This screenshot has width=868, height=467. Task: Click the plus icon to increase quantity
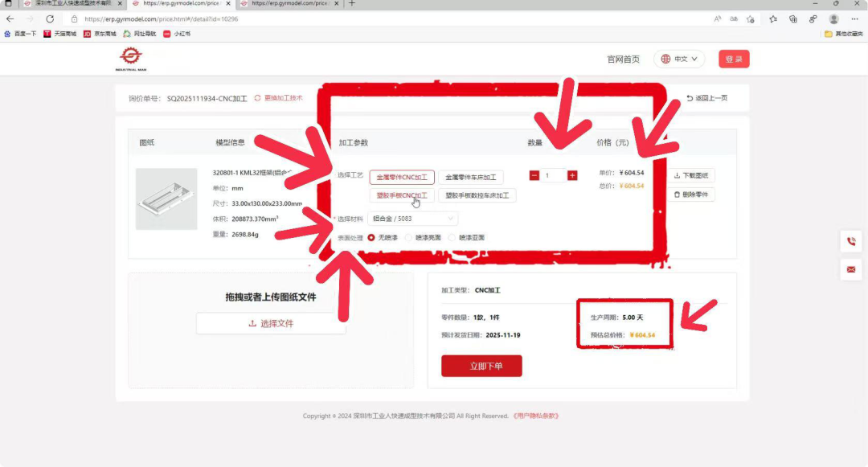pos(572,174)
